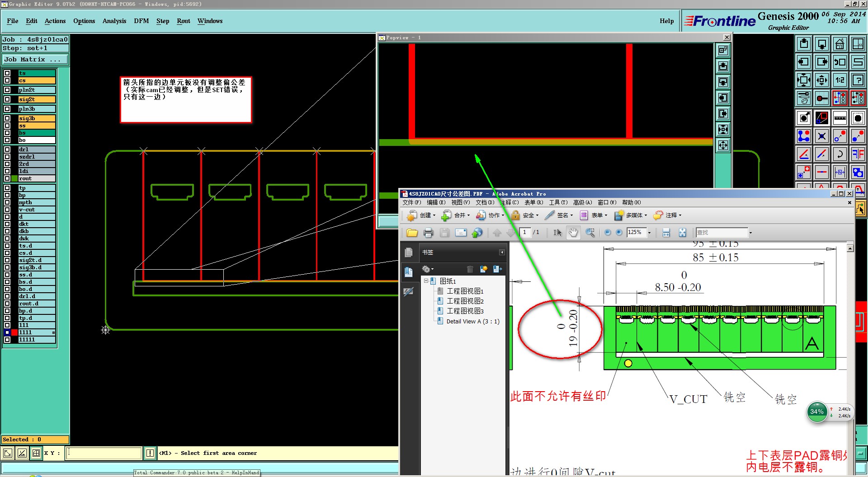
Task: Open the Rout menu
Action: [x=184, y=21]
